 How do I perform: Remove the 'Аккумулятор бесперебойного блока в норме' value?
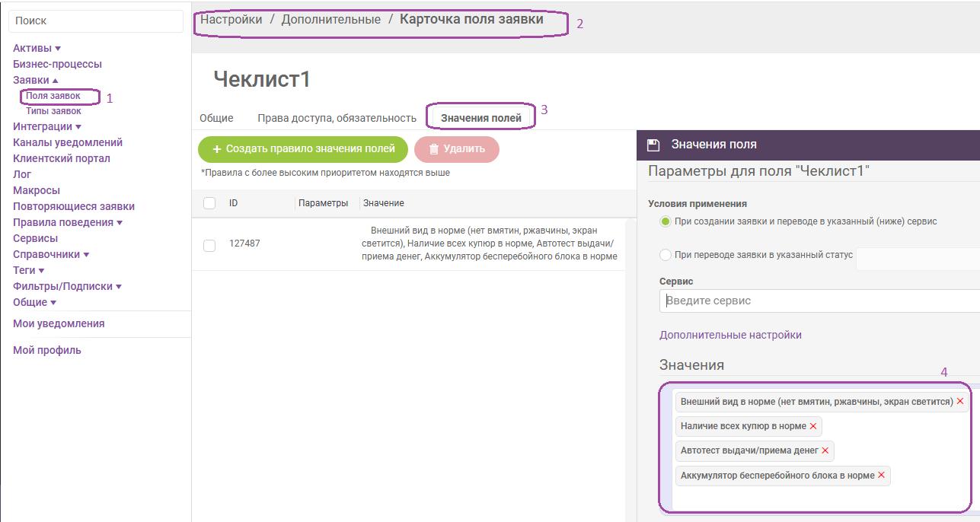(x=882, y=475)
